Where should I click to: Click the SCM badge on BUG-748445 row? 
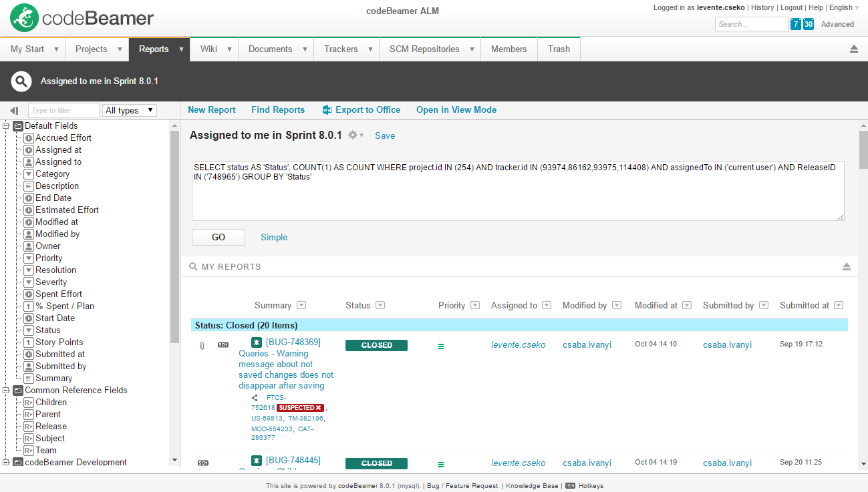click(203, 463)
